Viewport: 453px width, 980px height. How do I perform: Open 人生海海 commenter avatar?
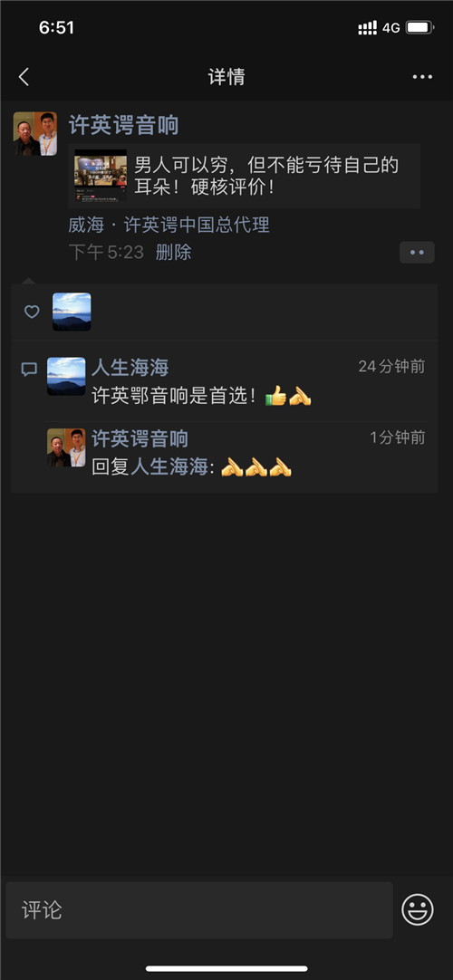66,376
